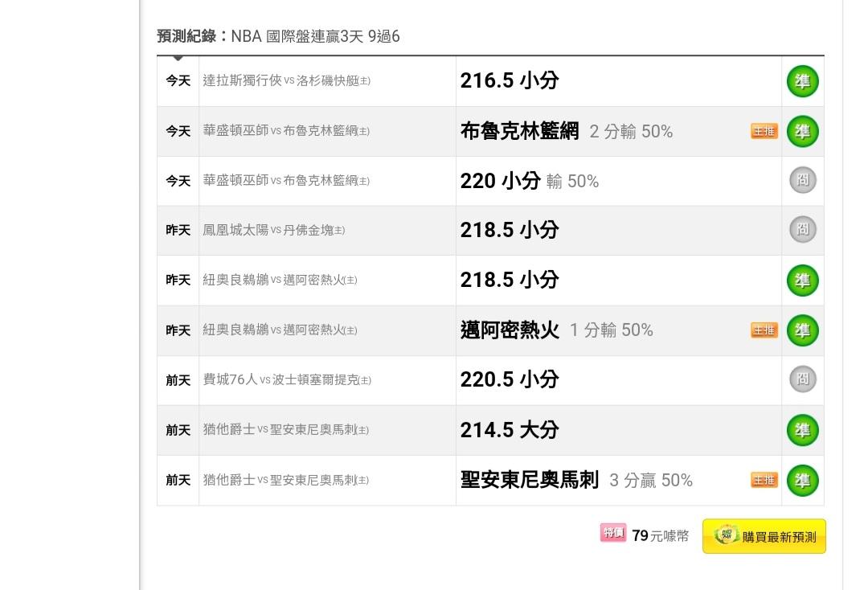Select the 聖安東尼奧馬刺 3分贏 prediction

(x=575, y=480)
